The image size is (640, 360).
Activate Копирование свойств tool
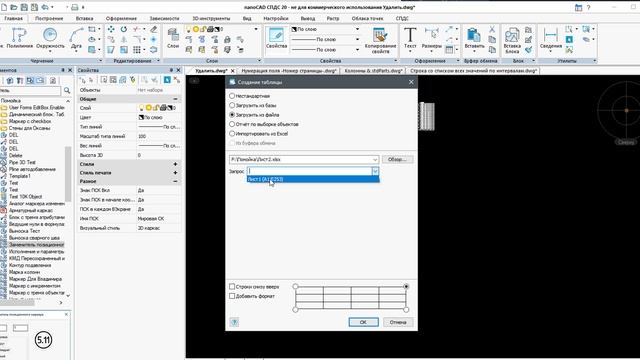click(x=380, y=40)
